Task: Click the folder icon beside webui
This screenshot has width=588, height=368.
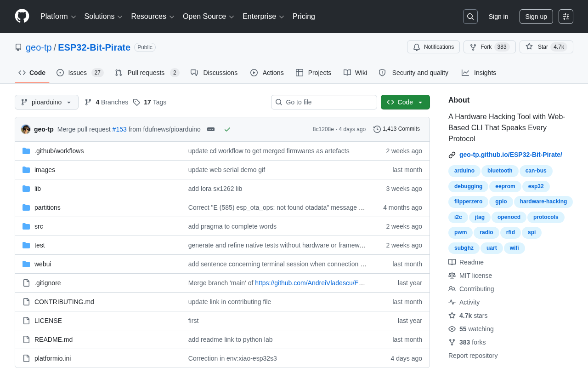Action: (x=26, y=264)
